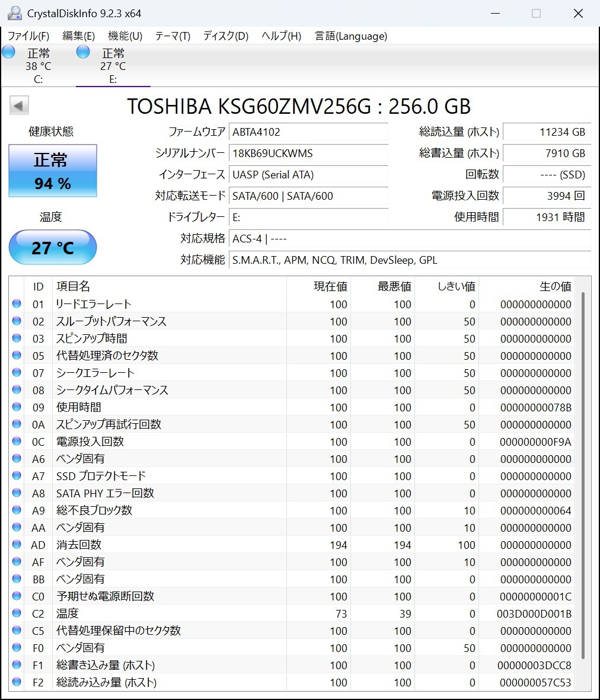Viewport: 600px width, 700px height.
Task: Click the 正常 94 % health status button
Action: (x=53, y=171)
